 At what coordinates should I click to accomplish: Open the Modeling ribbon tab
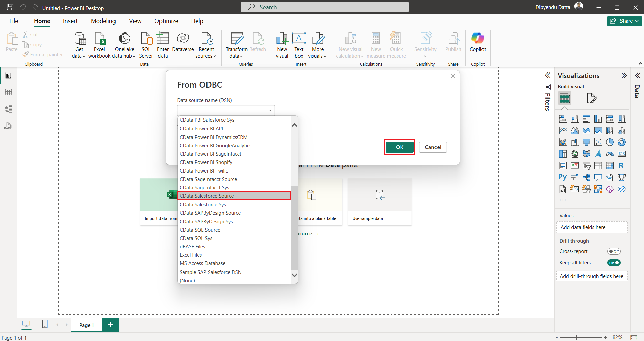[x=103, y=21]
